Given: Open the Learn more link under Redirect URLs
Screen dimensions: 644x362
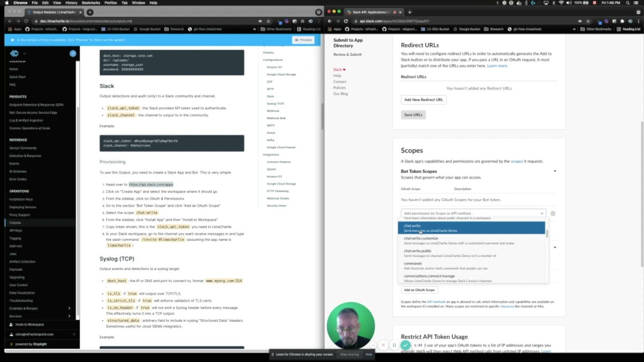Looking at the screenshot, I should click(497, 66).
